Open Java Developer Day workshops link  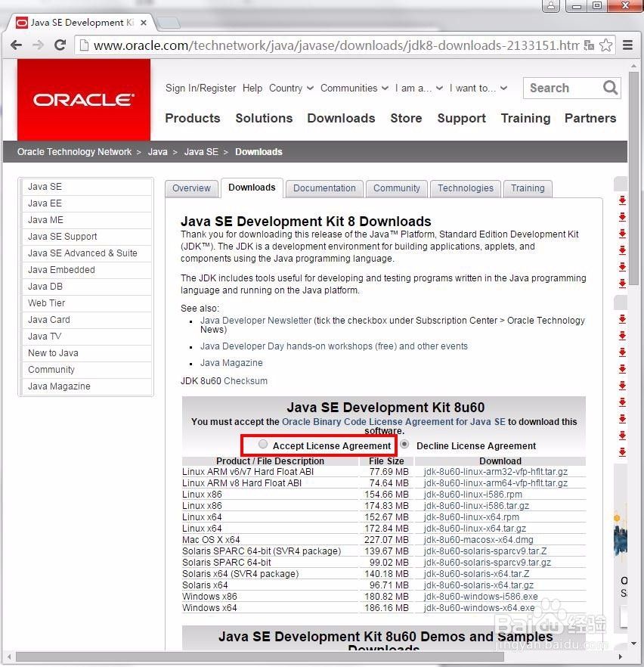click(x=333, y=346)
